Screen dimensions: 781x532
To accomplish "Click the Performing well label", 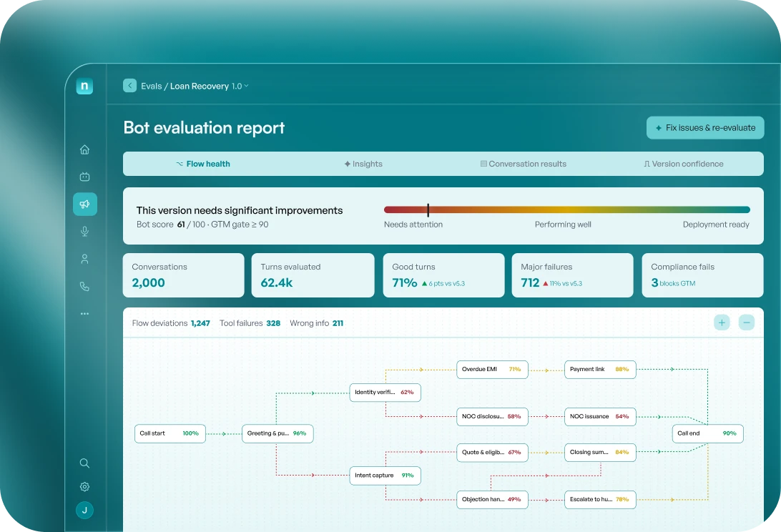I will click(563, 225).
